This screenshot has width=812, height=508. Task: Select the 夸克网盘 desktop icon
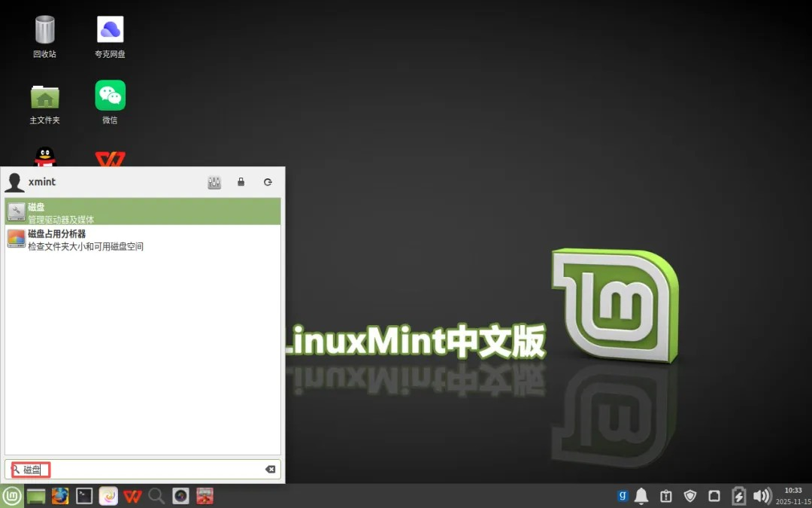point(111,37)
